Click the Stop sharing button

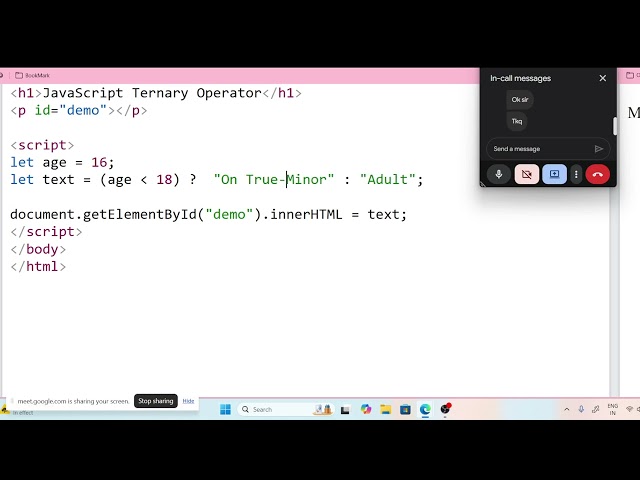coord(156,401)
